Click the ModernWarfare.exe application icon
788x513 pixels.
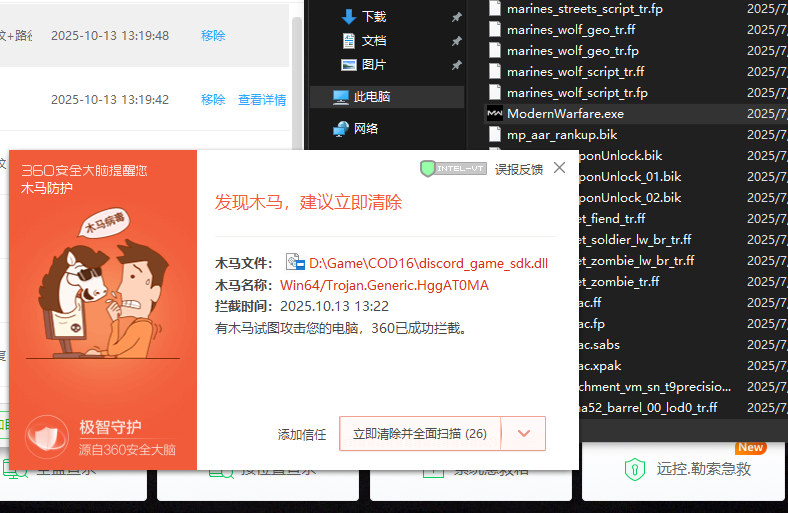coord(495,114)
